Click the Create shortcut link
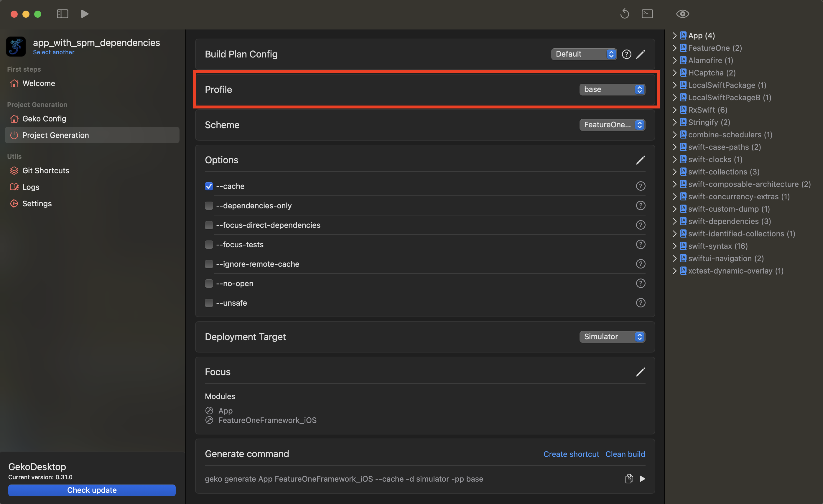Image resolution: width=823 pixels, height=504 pixels. pyautogui.click(x=571, y=454)
